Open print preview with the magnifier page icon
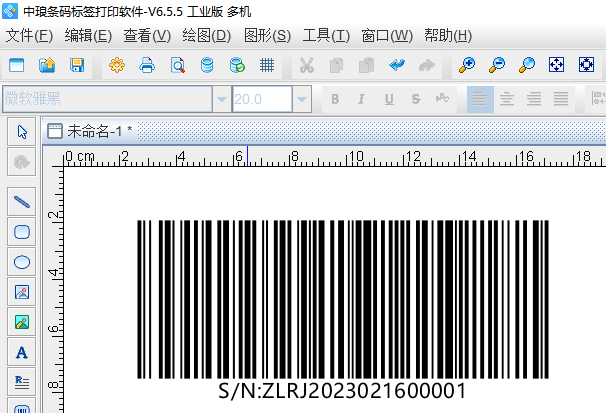This screenshot has height=413, width=606. tap(177, 65)
